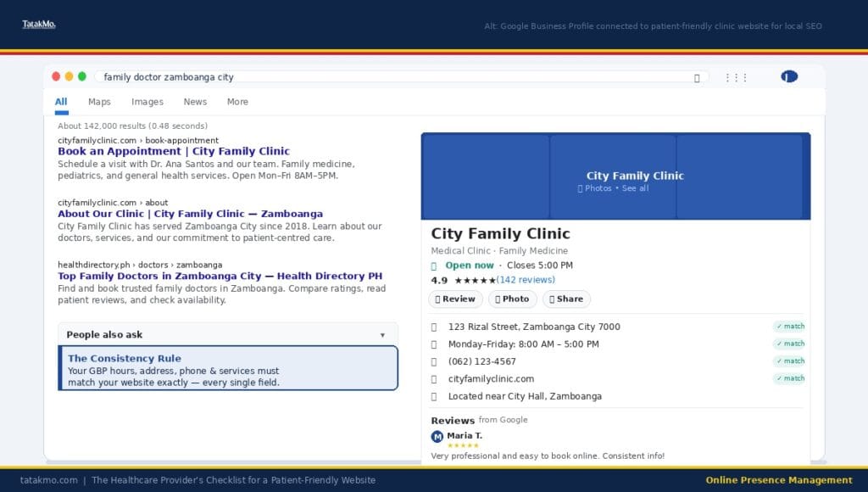Click Very professional review text
The width and height of the screenshot is (868, 492).
[548, 456]
